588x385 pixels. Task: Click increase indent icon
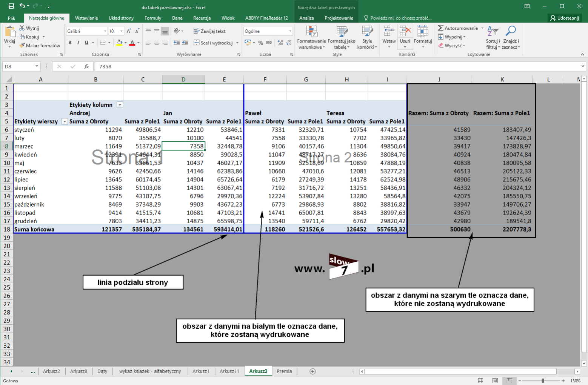pyautogui.click(x=185, y=43)
